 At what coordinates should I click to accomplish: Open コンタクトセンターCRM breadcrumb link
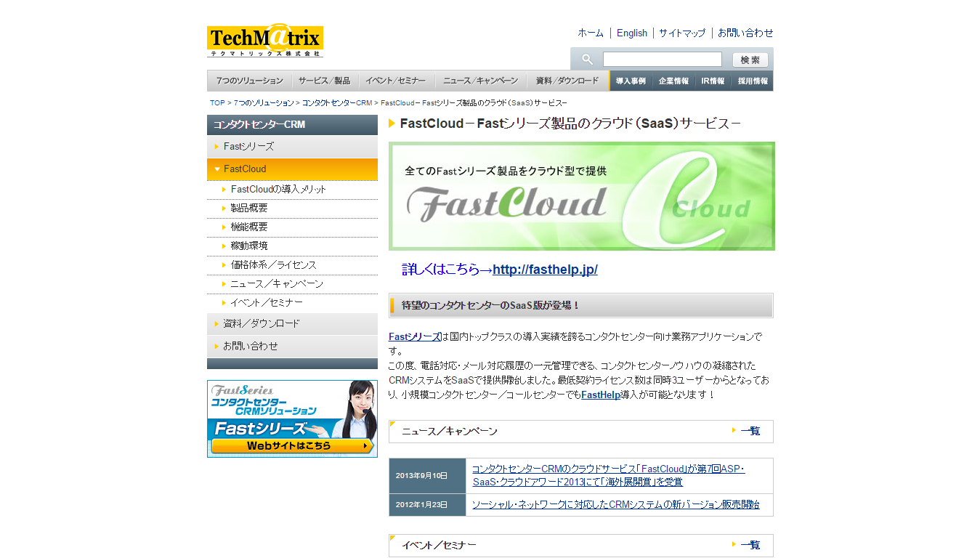tap(337, 103)
